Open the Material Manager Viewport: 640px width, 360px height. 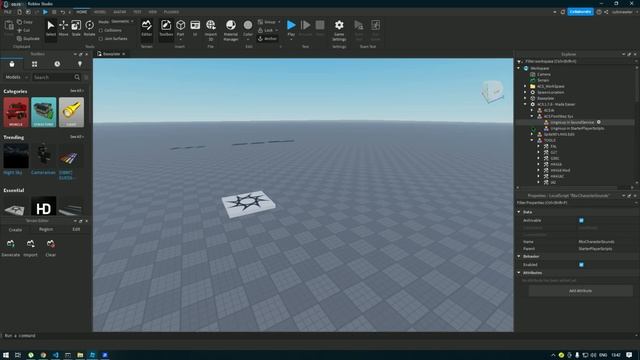click(x=231, y=30)
